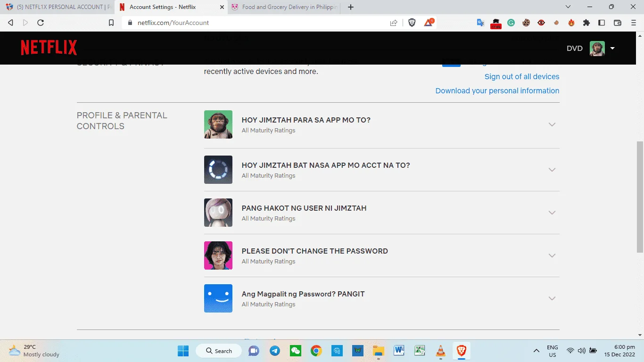Close the Account Settings - Netflix tab
Image resolution: width=644 pixels, height=362 pixels.
tap(222, 7)
